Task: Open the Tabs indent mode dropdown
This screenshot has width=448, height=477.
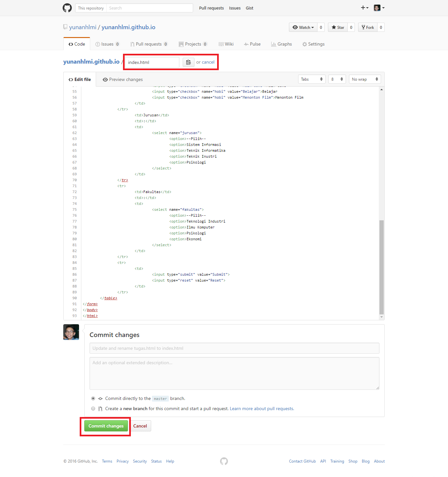Action: [x=312, y=79]
